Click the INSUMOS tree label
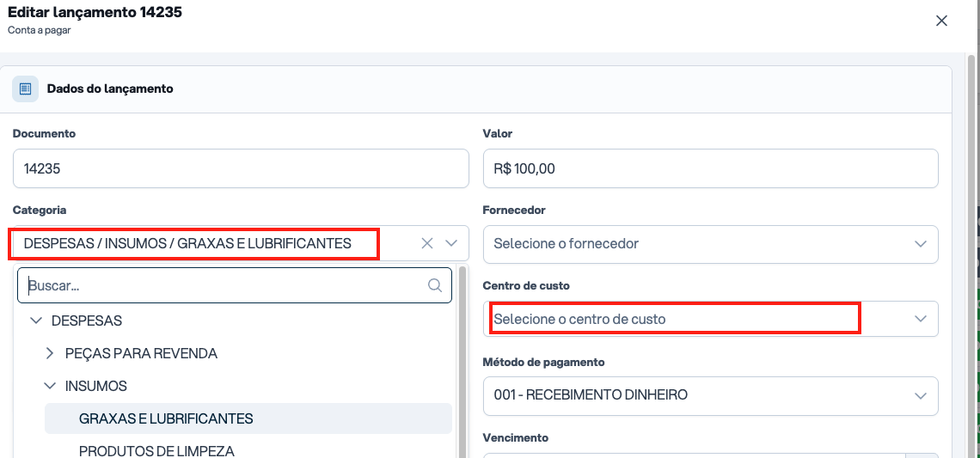The width and height of the screenshot is (980, 458). point(96,386)
